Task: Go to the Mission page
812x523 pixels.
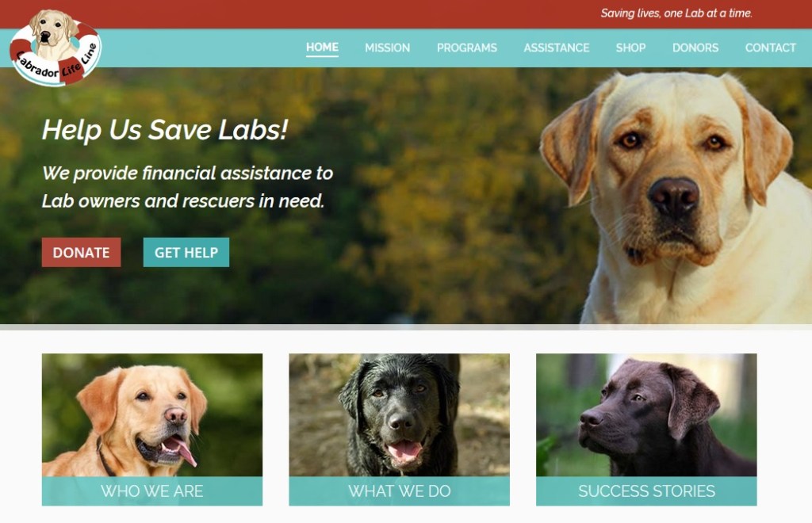Action: tap(387, 48)
